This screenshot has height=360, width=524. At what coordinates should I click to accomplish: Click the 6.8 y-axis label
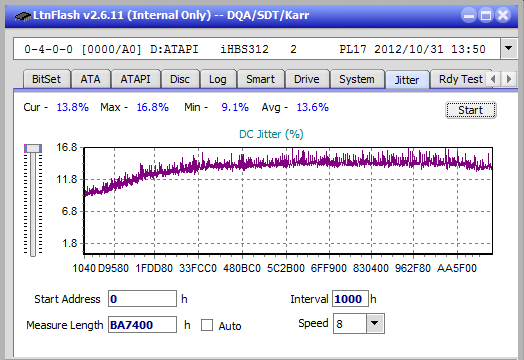pyautogui.click(x=70, y=211)
